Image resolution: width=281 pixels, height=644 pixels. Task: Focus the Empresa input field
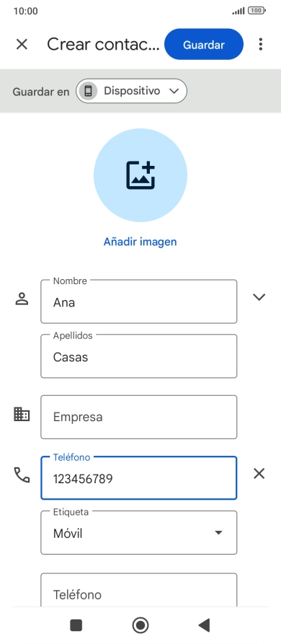click(138, 417)
